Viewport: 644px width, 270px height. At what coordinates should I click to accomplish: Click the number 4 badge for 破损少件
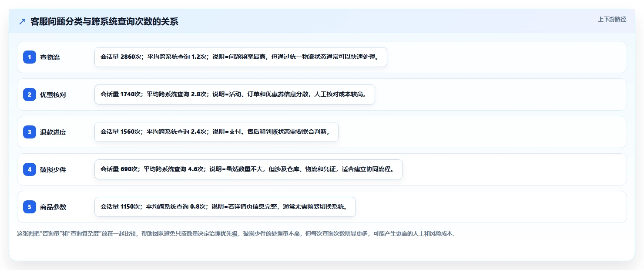pos(30,169)
